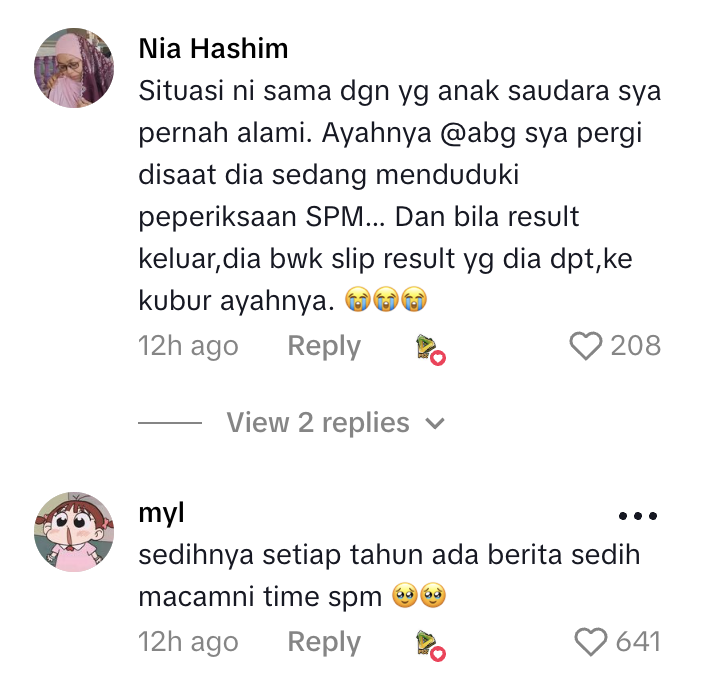Open myl's cartoon avatar
This screenshot has width=708, height=690.
pos(74,531)
